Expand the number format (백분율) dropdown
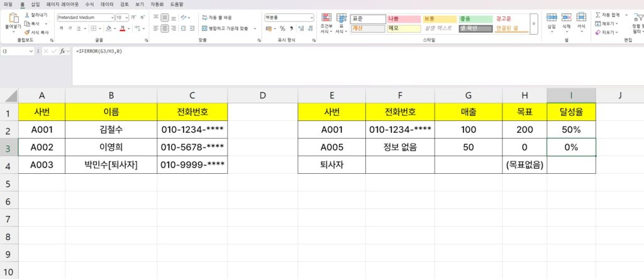644x279 pixels. tap(311, 18)
